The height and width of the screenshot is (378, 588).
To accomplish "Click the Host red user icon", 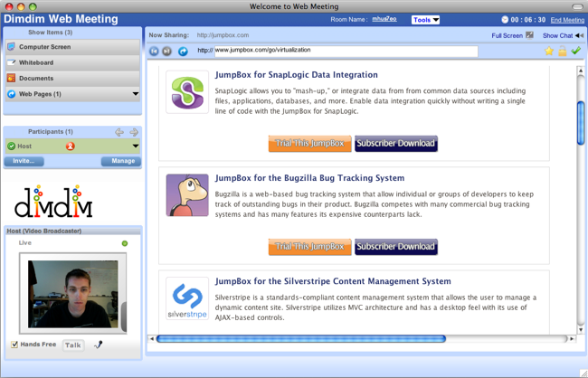I will (x=71, y=146).
